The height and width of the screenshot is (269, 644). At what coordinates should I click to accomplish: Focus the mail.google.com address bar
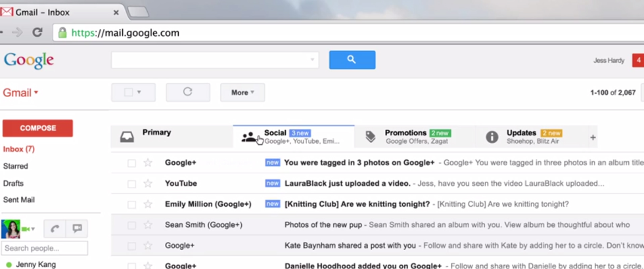[348, 33]
